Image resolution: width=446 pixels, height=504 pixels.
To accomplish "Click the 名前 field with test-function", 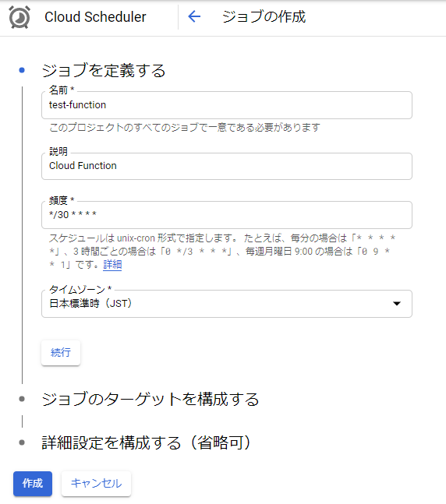I will (227, 105).
